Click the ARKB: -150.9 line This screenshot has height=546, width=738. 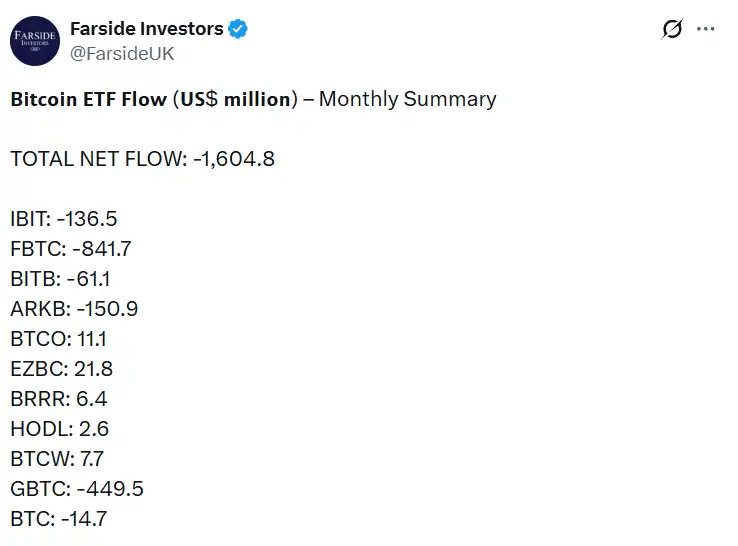(74, 309)
